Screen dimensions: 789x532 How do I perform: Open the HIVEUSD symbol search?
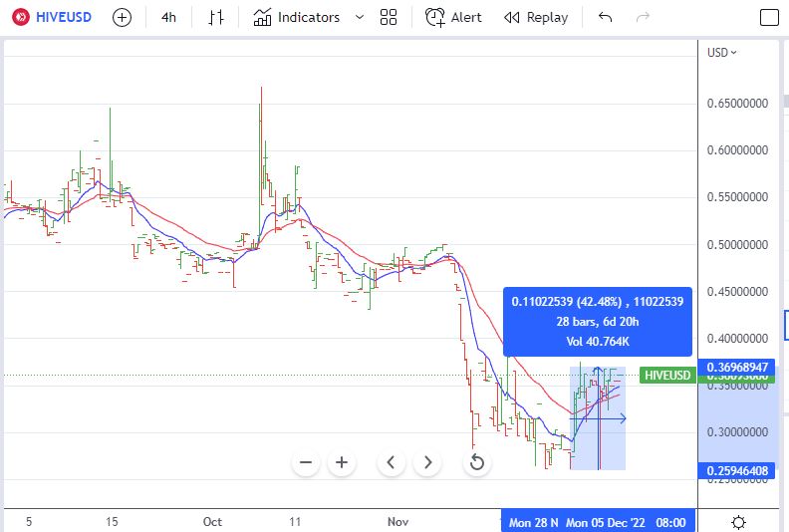tap(64, 17)
